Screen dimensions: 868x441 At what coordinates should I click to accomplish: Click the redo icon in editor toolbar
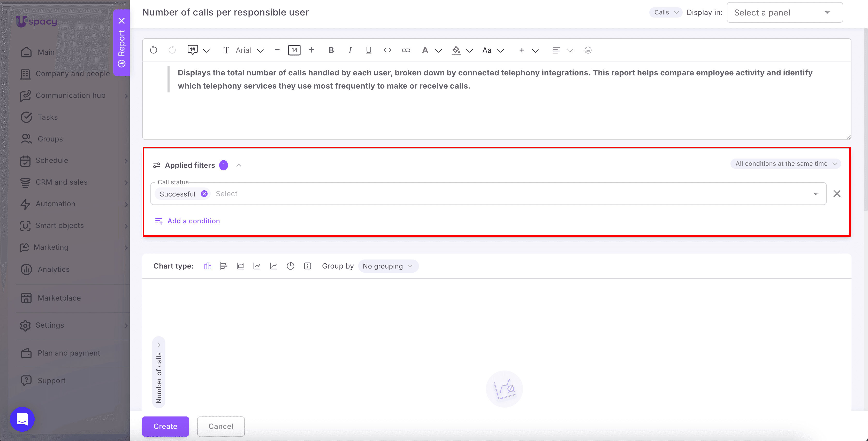pyautogui.click(x=172, y=50)
